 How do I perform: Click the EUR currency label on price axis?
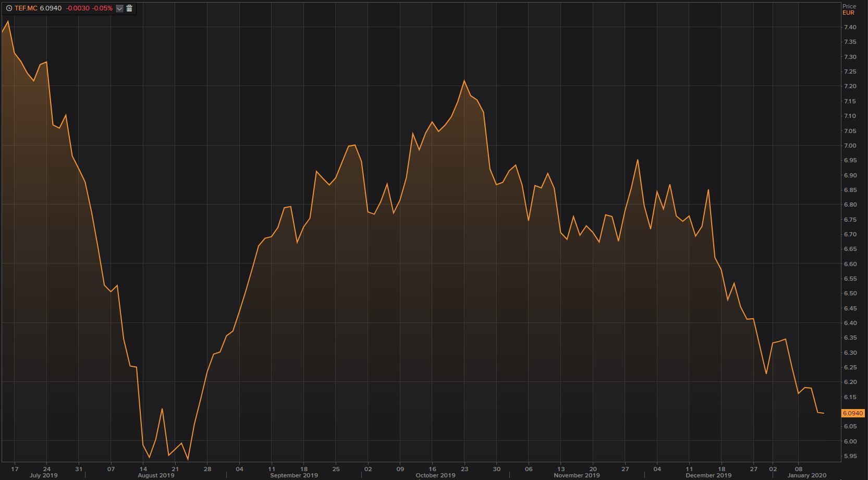[x=848, y=13]
